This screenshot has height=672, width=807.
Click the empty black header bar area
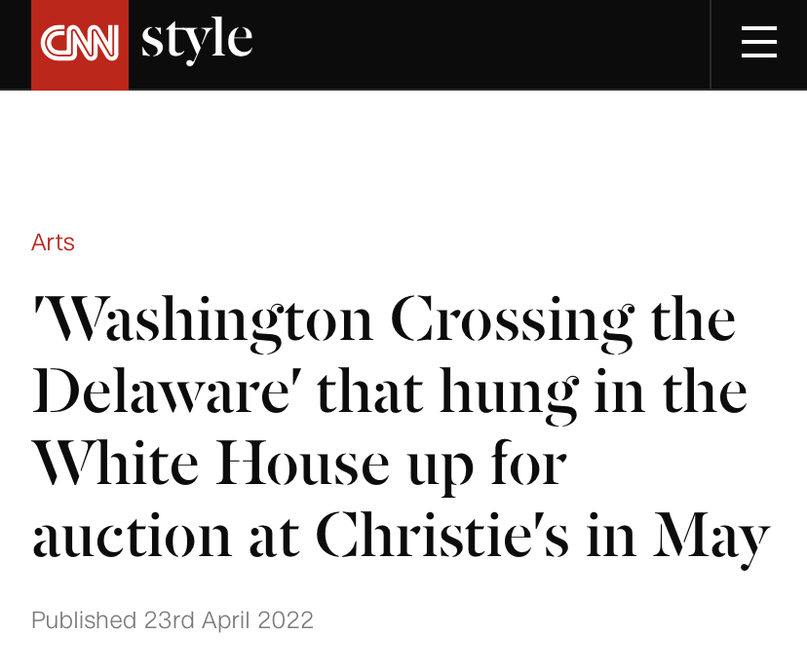(478, 44)
